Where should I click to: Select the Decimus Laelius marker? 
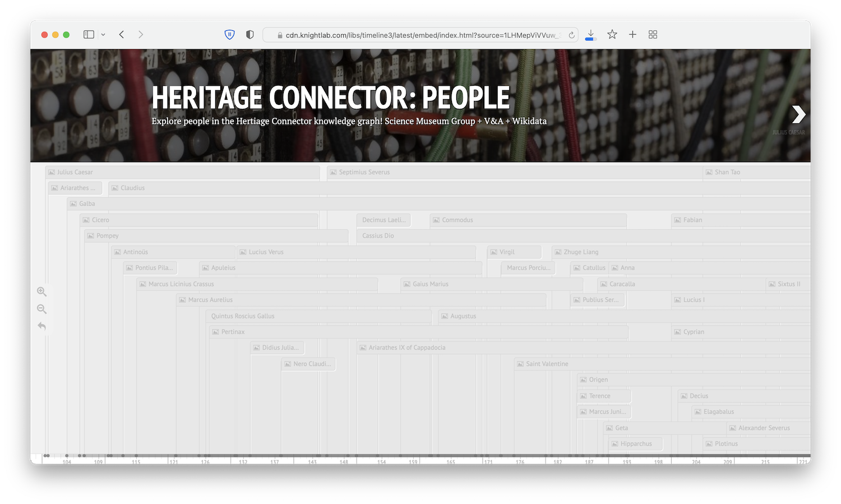(x=383, y=220)
